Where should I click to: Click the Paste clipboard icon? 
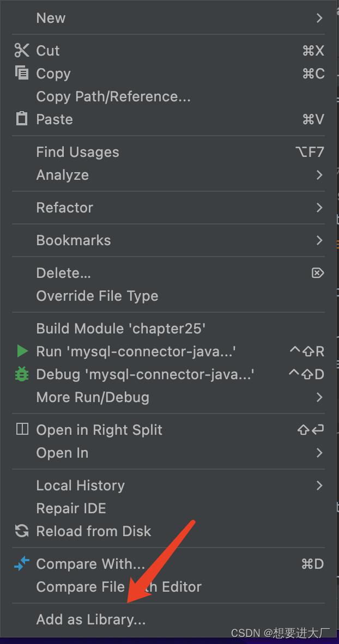tap(22, 119)
